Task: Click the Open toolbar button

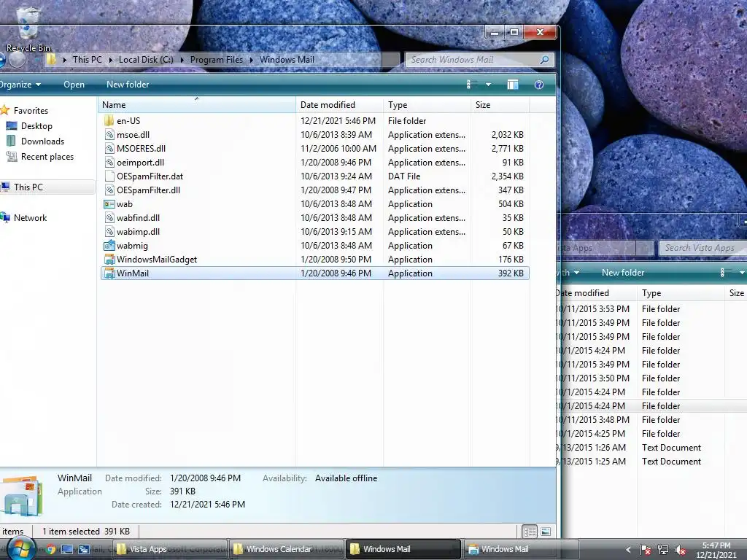Action: [74, 85]
